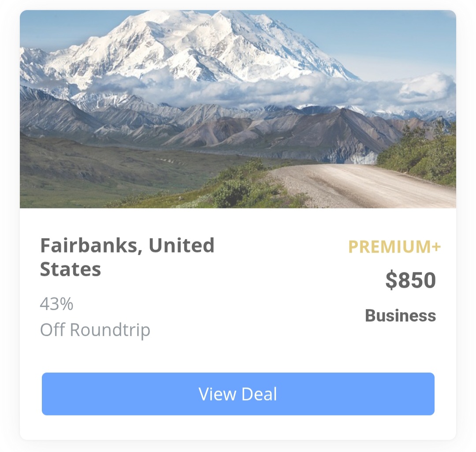Click the brown foothills in the photo

coord(273,130)
